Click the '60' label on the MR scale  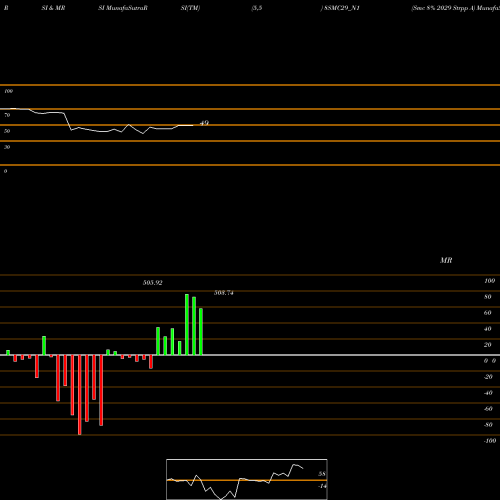(488, 313)
